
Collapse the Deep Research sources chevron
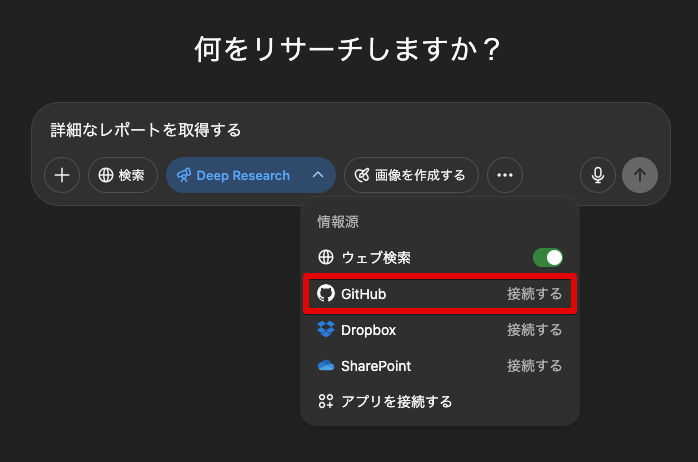(318, 175)
